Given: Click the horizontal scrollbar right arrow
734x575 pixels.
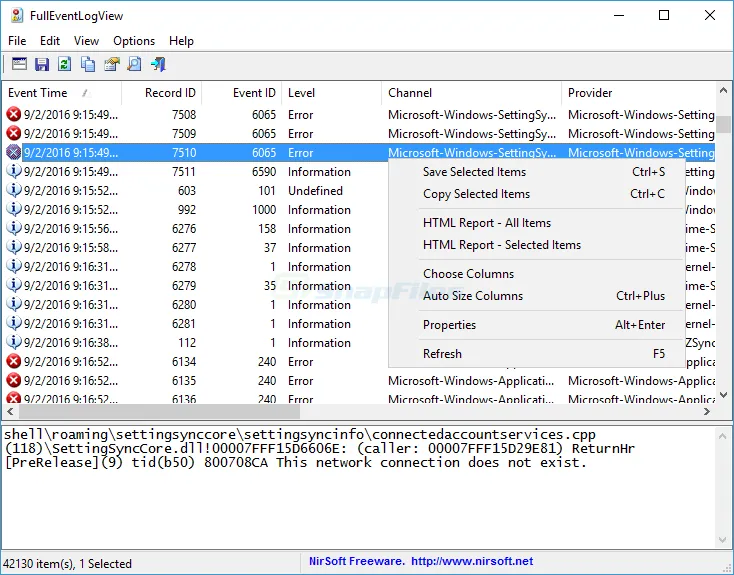Looking at the screenshot, I should pos(707,412).
